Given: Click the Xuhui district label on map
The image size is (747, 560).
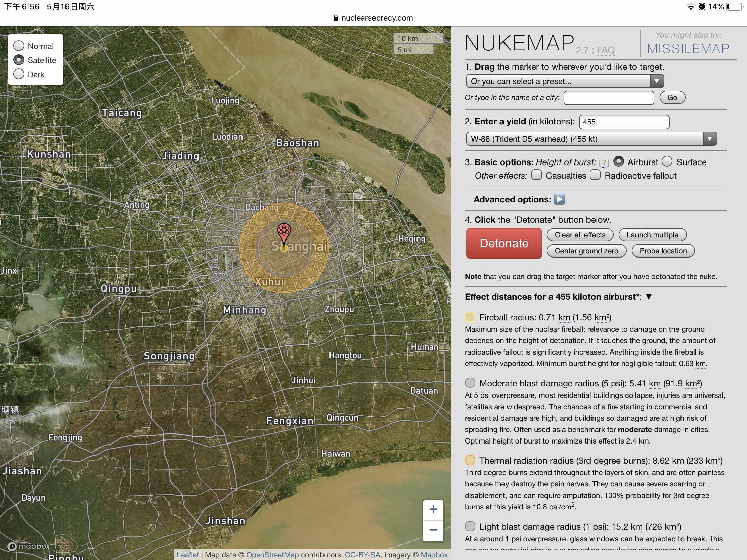Looking at the screenshot, I should 269,282.
